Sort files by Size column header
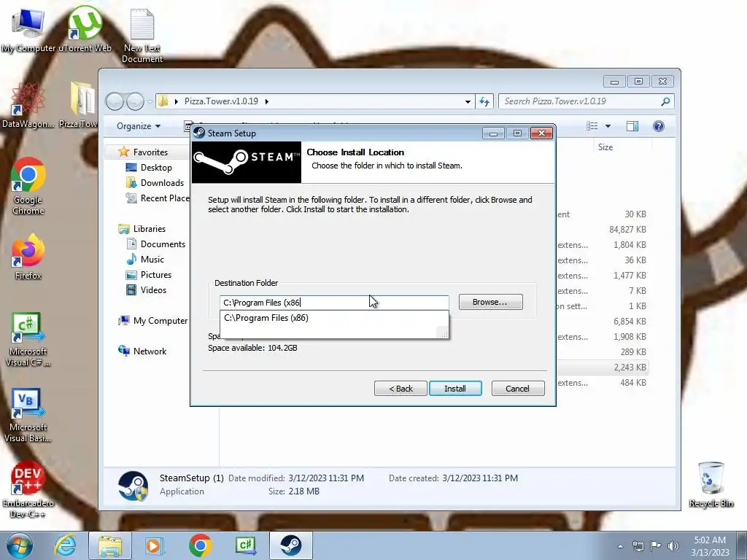 click(605, 147)
